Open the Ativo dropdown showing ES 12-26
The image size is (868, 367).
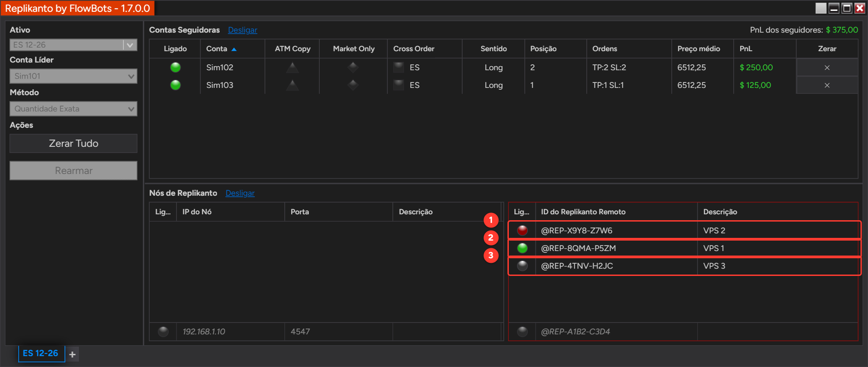click(x=73, y=45)
